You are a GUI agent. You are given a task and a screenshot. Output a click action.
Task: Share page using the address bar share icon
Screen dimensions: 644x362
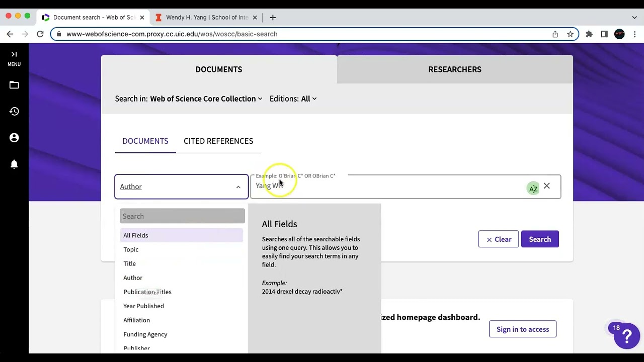point(555,34)
